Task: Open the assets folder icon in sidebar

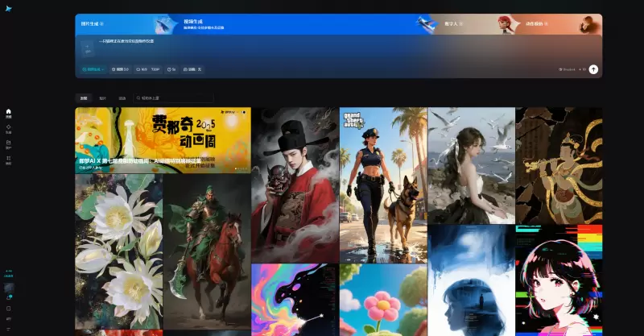Action: click(9, 143)
